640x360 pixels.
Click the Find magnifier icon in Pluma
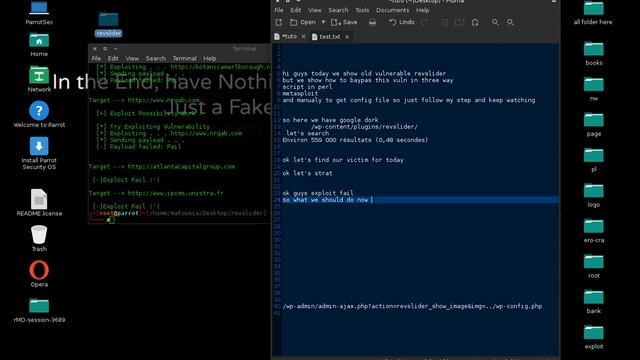click(495, 22)
